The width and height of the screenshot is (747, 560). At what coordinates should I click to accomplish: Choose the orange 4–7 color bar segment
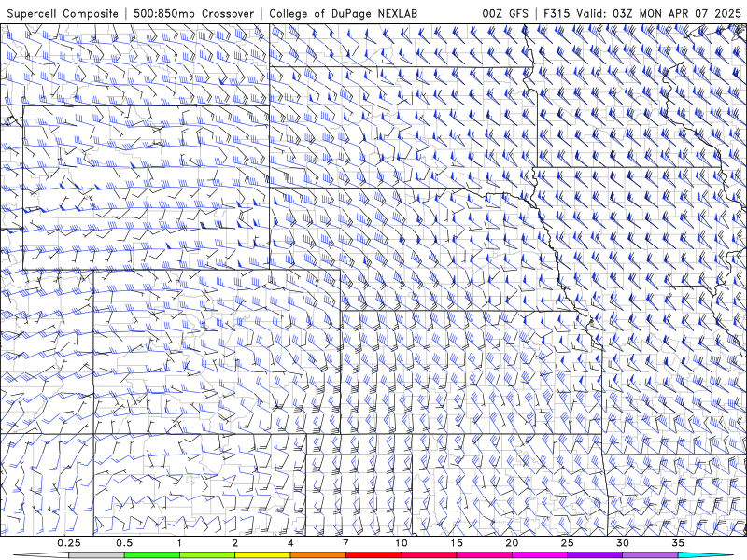(x=317, y=555)
